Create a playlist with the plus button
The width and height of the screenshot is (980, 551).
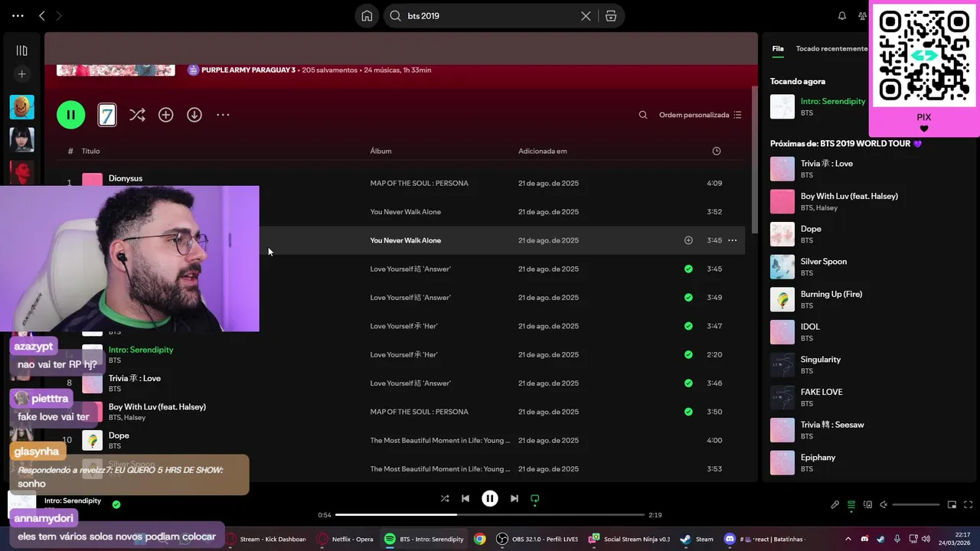[21, 74]
